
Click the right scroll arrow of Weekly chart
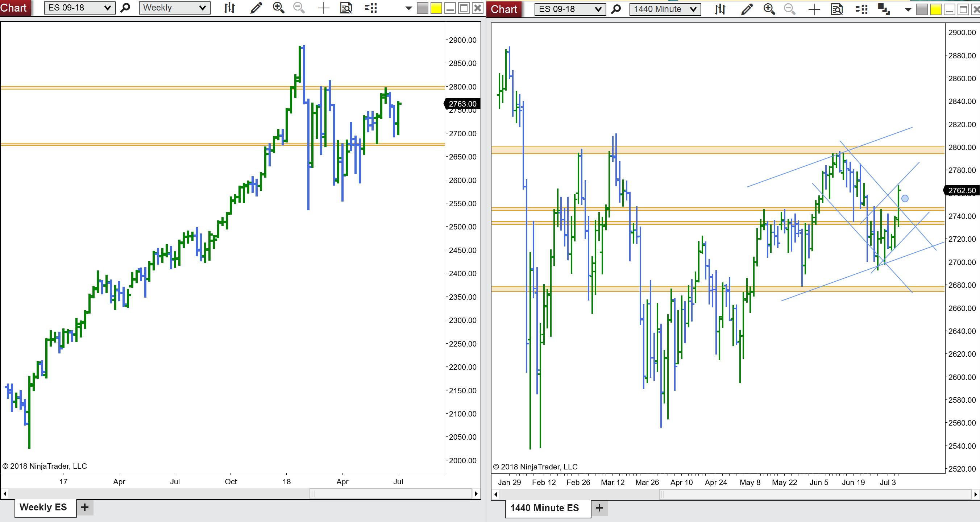(x=476, y=493)
